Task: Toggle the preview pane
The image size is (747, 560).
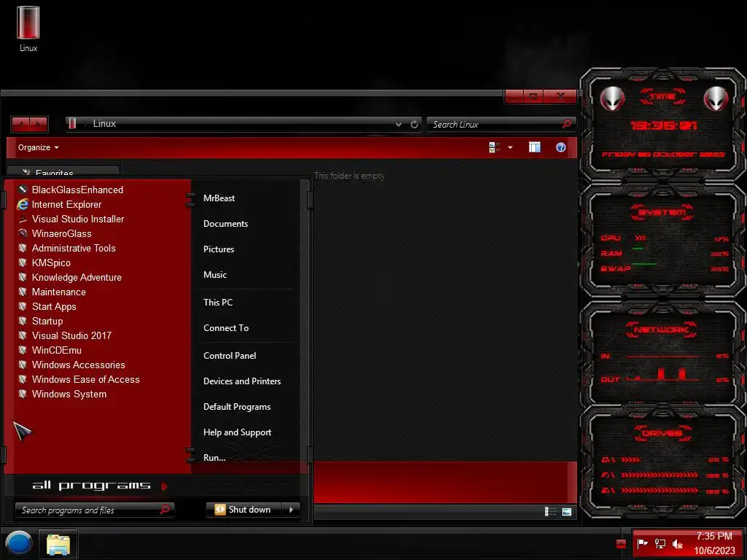Action: (535, 147)
